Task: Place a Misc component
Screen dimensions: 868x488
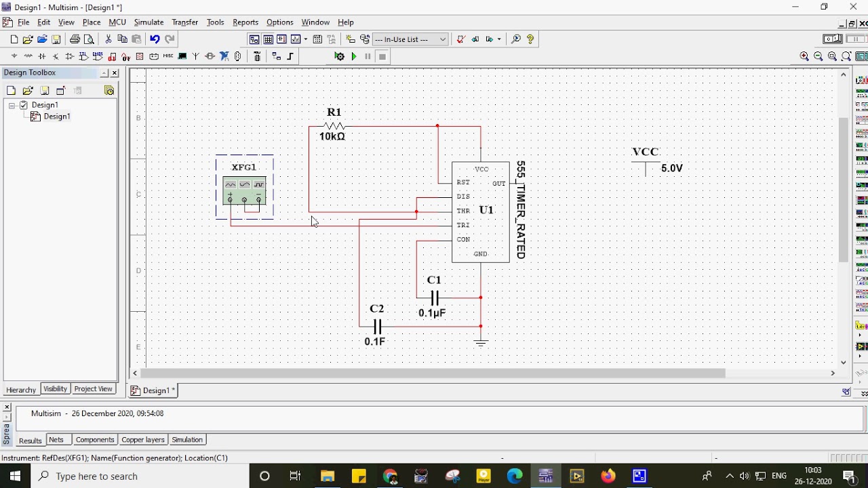Action: (168, 57)
